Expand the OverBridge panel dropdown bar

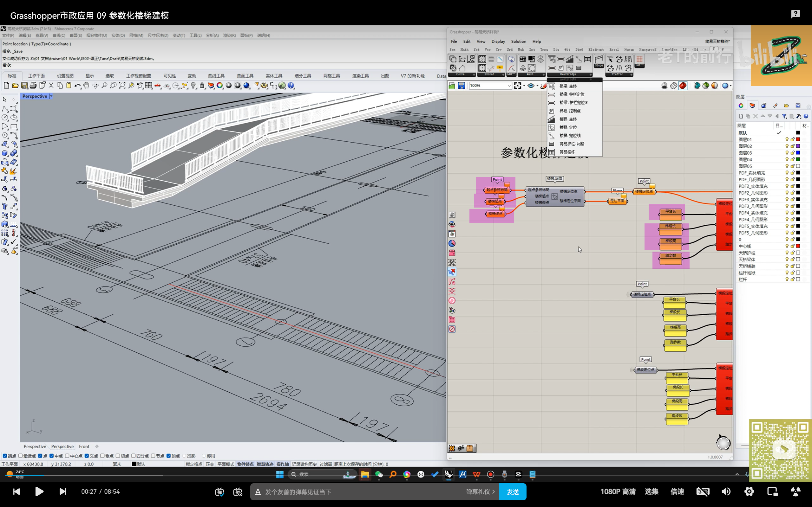[569, 74]
